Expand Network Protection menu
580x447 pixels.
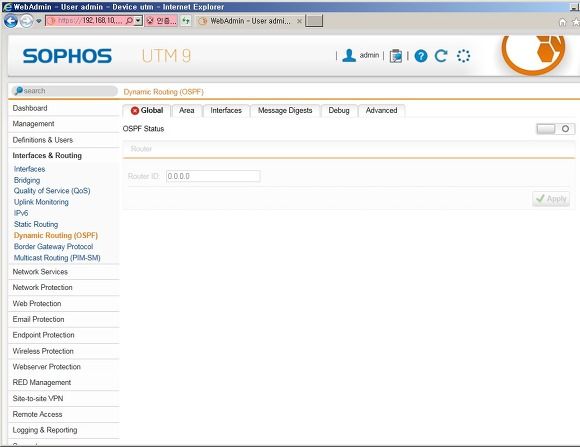(x=64, y=288)
